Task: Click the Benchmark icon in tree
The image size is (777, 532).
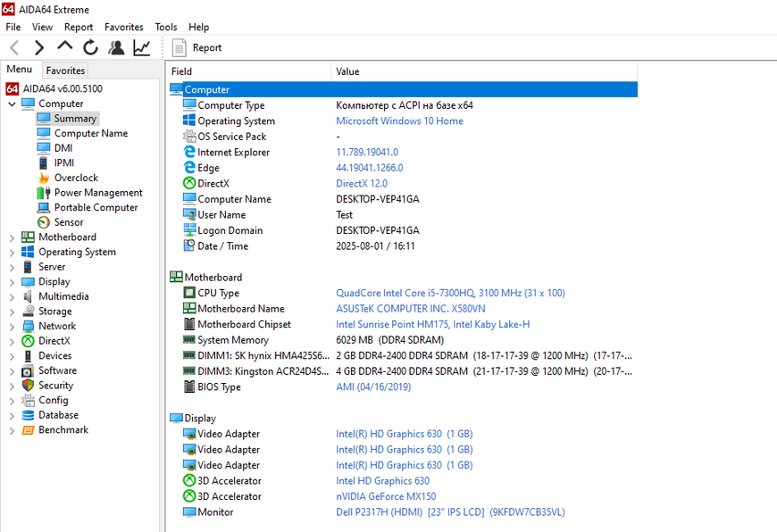Action: pyautogui.click(x=28, y=430)
